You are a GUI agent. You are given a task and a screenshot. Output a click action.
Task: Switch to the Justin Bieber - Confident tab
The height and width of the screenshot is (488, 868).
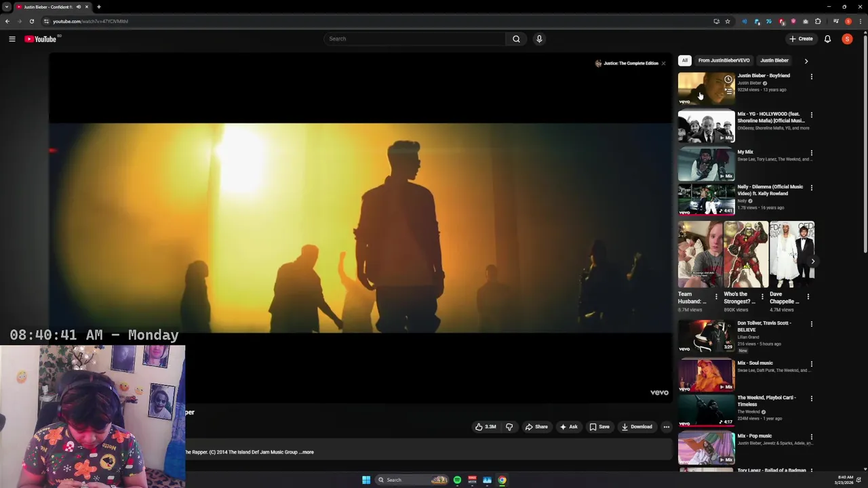47,7
